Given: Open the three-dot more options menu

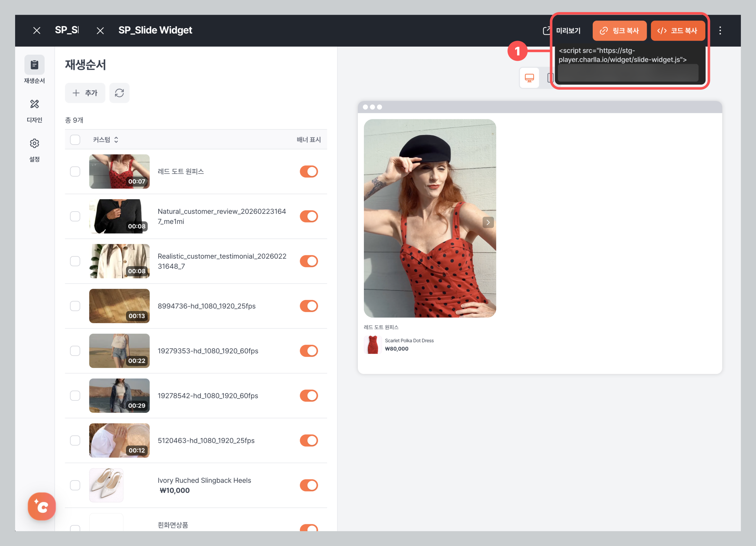Looking at the screenshot, I should coord(720,31).
